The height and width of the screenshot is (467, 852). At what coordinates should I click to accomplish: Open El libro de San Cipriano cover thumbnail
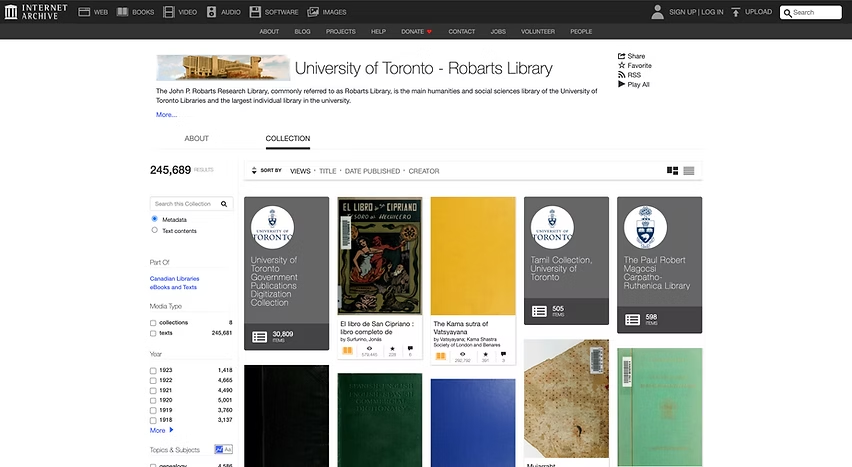tap(379, 256)
